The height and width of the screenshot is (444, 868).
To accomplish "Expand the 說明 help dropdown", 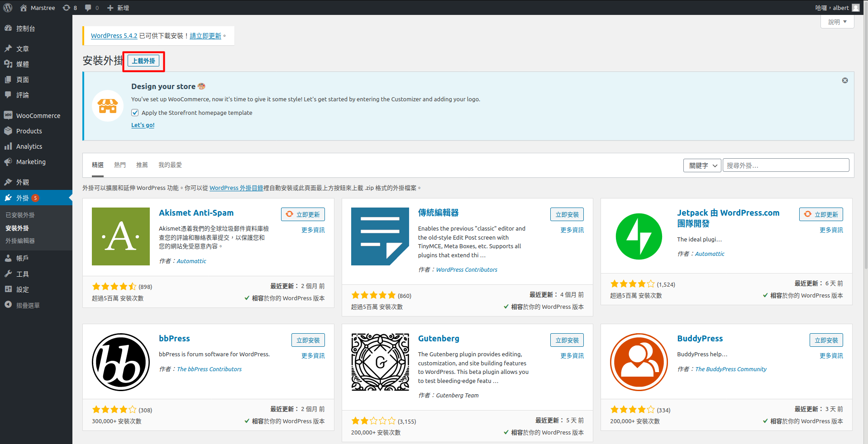I will click(837, 22).
